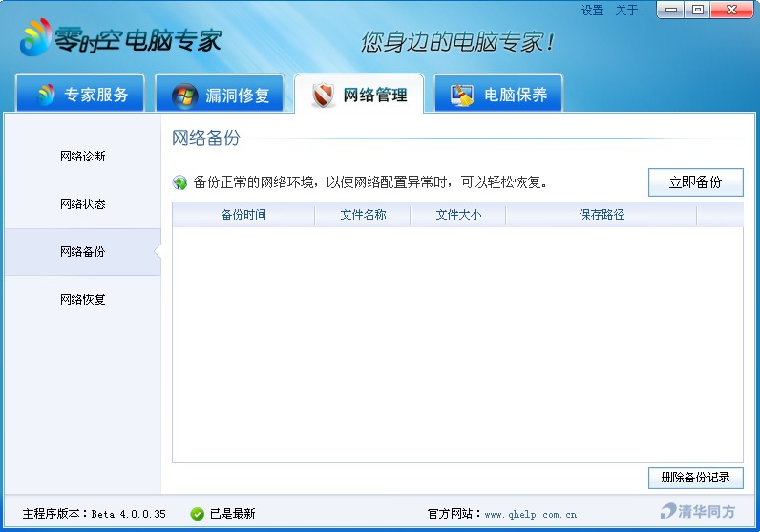
Task: Click the broom computer icon on 电脑保养
Action: click(x=462, y=96)
